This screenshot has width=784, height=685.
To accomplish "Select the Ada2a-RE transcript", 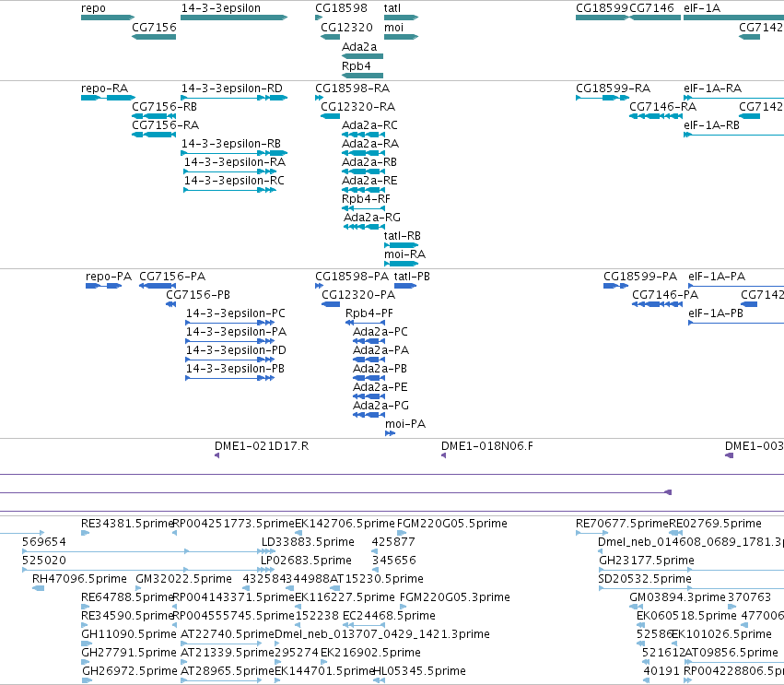I will click(363, 190).
